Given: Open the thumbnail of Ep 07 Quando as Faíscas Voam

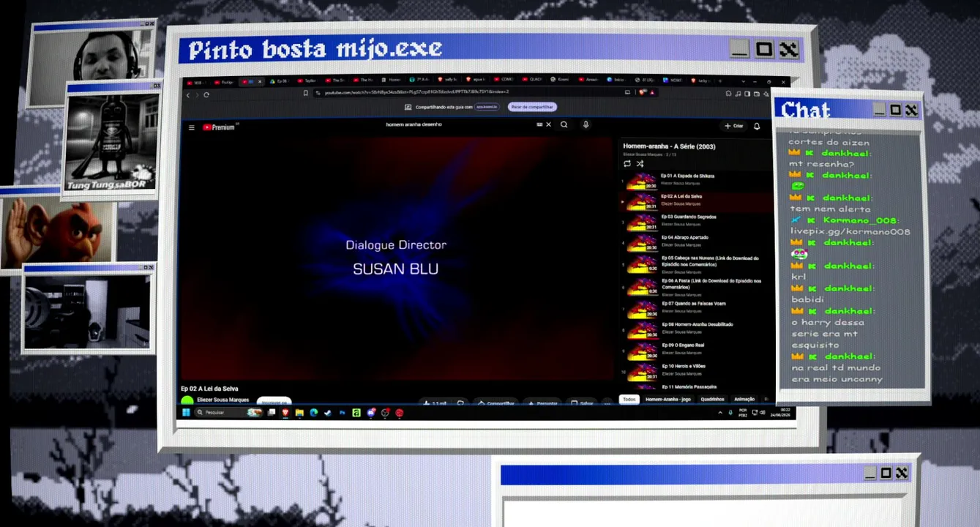Looking at the screenshot, I should point(642,308).
